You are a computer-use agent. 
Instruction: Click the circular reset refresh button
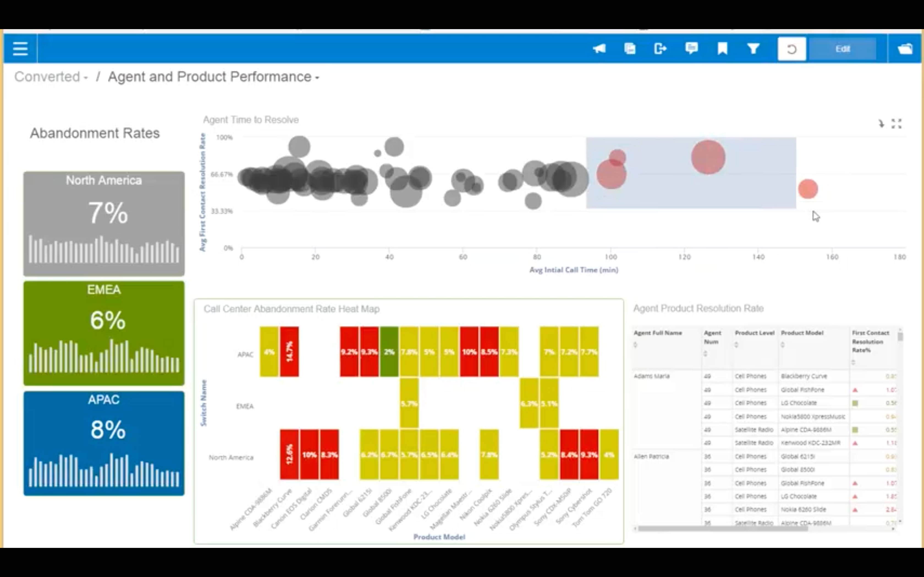coord(791,49)
